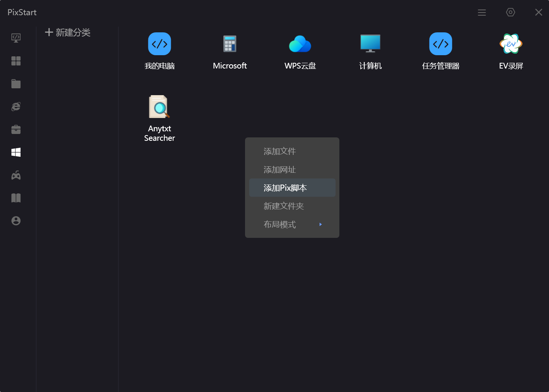Open the WPS云盘 cloud icon
This screenshot has height=392, width=549.
pyautogui.click(x=300, y=44)
